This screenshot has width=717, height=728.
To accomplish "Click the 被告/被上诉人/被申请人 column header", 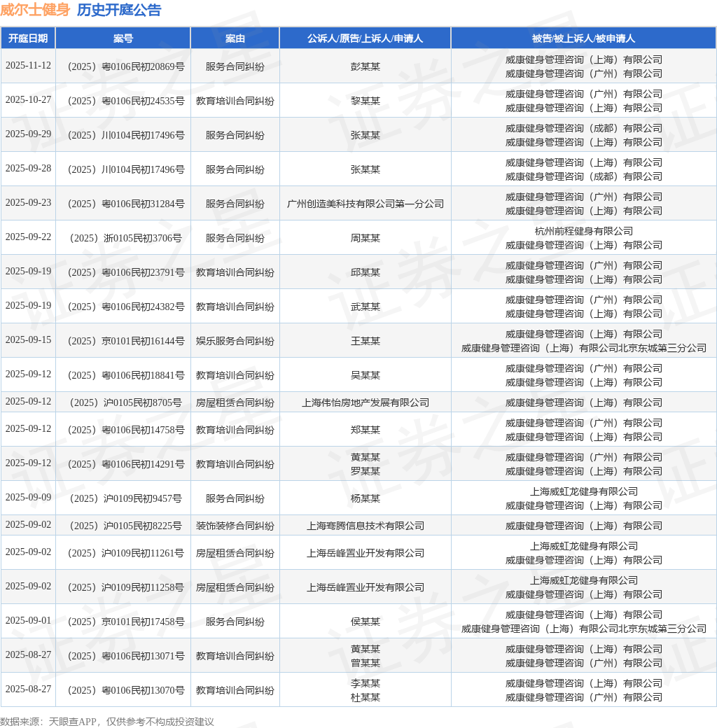I will pyautogui.click(x=583, y=38).
